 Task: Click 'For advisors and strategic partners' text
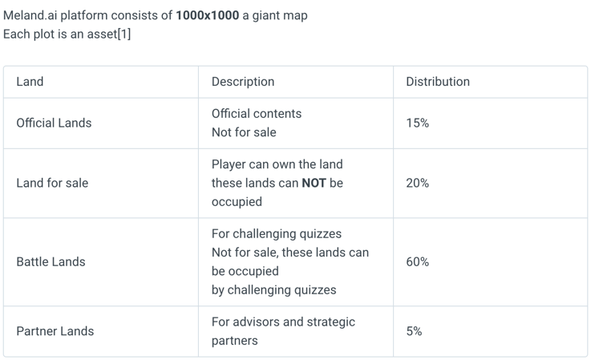283,331
